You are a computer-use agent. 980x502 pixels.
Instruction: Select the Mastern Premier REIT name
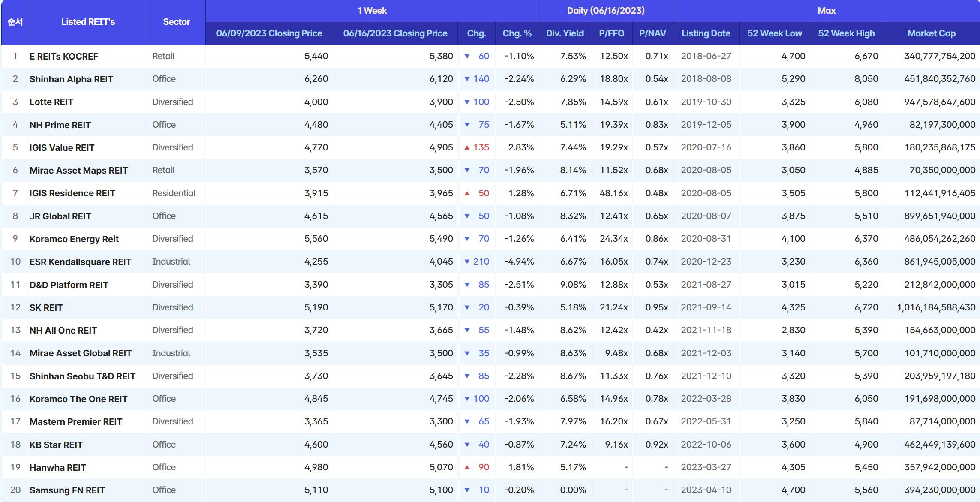pos(76,422)
